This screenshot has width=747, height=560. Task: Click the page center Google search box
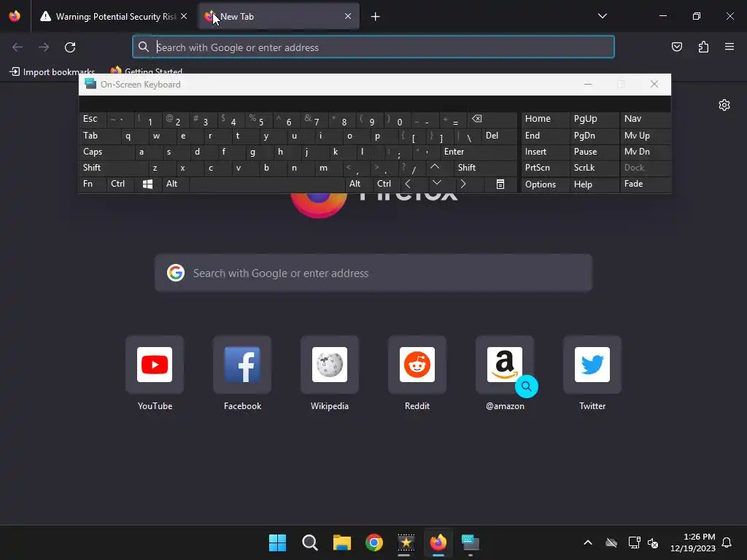pyautogui.click(x=373, y=273)
